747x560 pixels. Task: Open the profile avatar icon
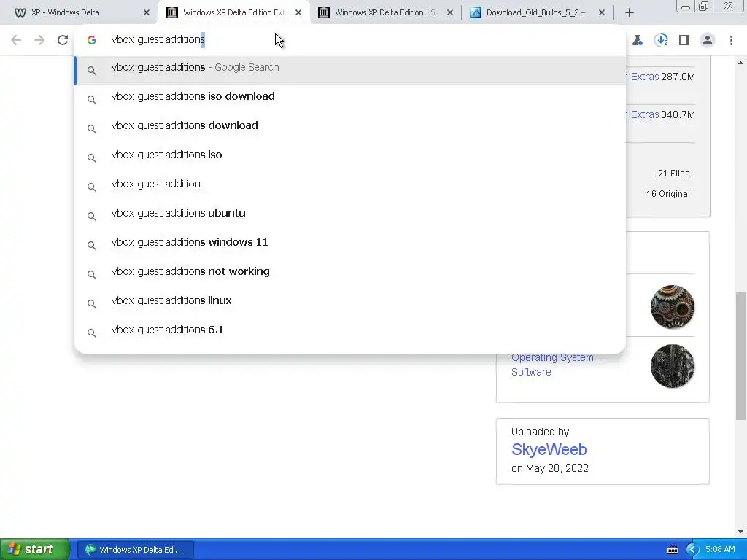coord(708,40)
